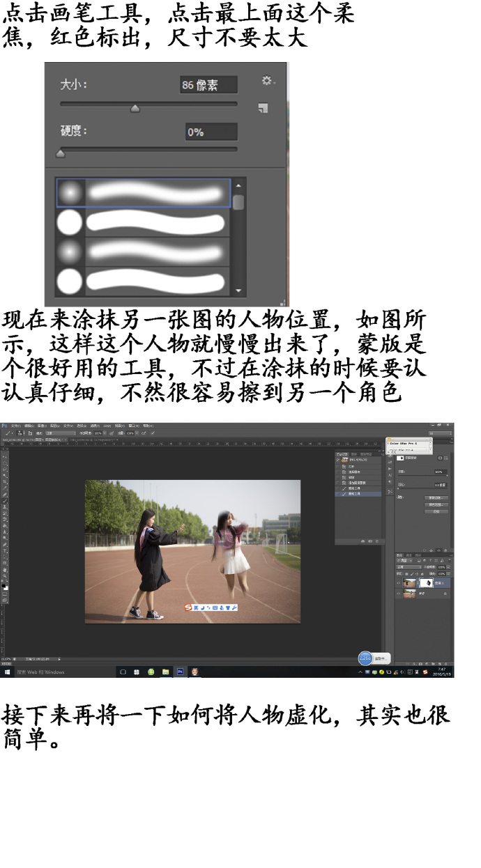
Task: Select the Horizontal Type tool
Action: click(5, 550)
